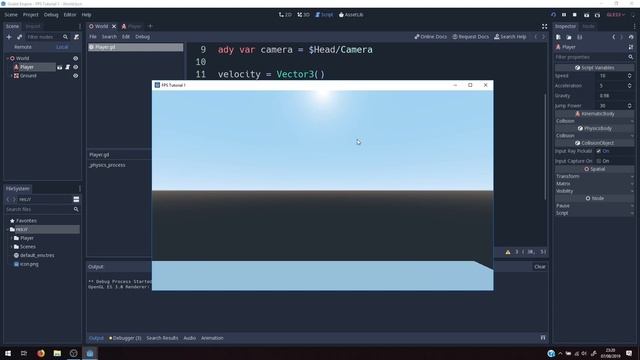Screen dimensions: 640x360
Task: Expand the Pause section
Action: (x=595, y=206)
